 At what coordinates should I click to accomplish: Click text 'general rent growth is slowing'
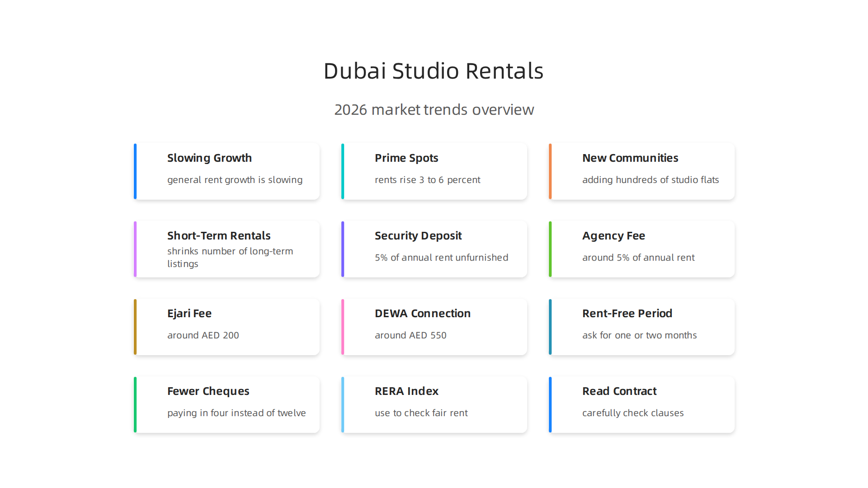(x=235, y=180)
